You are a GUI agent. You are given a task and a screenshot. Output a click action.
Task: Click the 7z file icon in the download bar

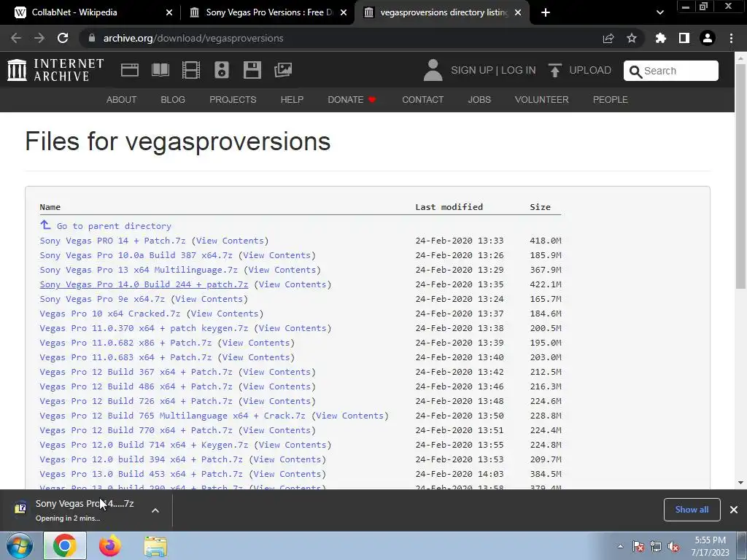(x=20, y=508)
